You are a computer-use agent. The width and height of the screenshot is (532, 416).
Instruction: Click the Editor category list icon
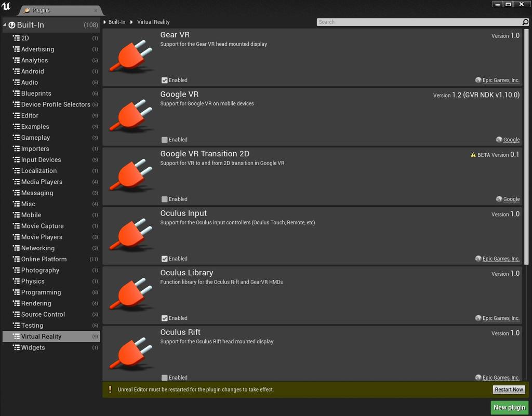pyautogui.click(x=16, y=116)
